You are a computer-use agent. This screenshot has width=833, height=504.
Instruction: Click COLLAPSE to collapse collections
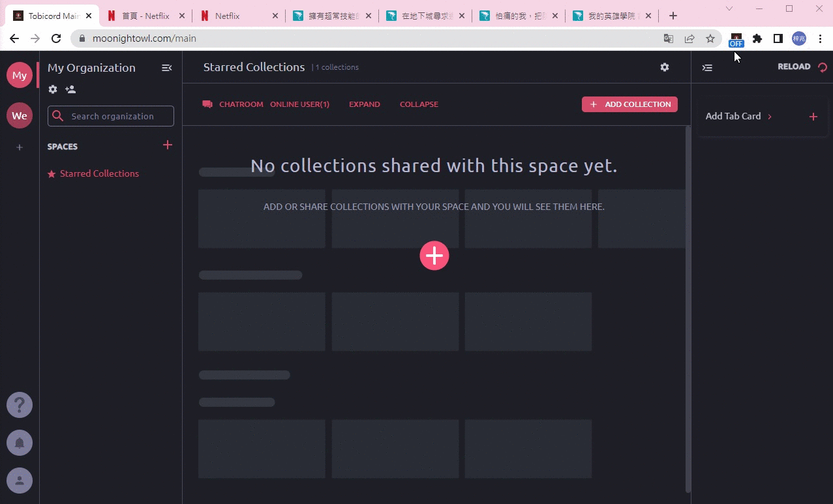pyautogui.click(x=419, y=104)
